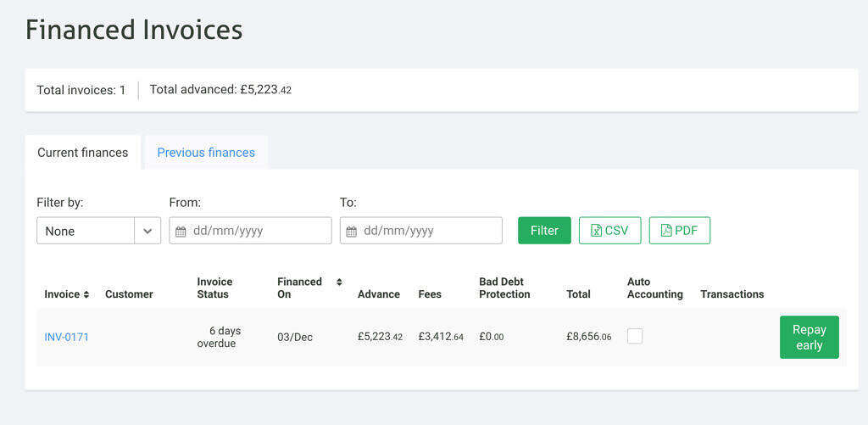Click the Transactions column header
Image resolution: width=868 pixels, height=425 pixels.
pos(732,294)
